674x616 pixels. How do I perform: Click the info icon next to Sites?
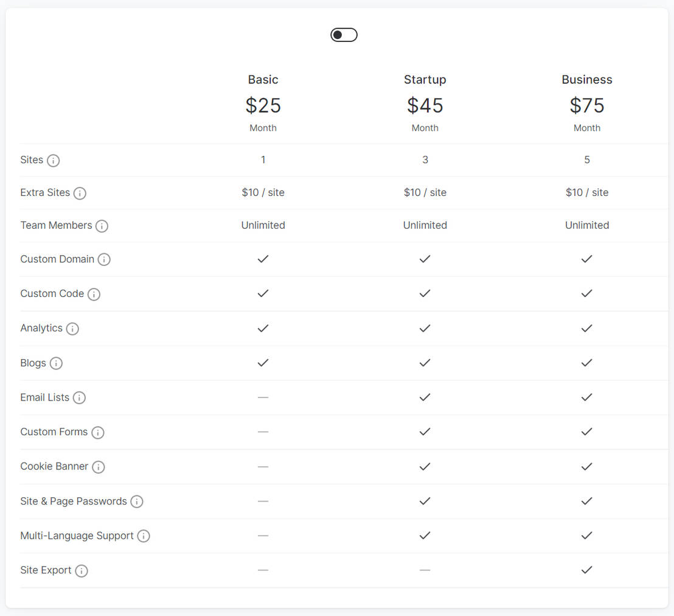[x=54, y=161]
